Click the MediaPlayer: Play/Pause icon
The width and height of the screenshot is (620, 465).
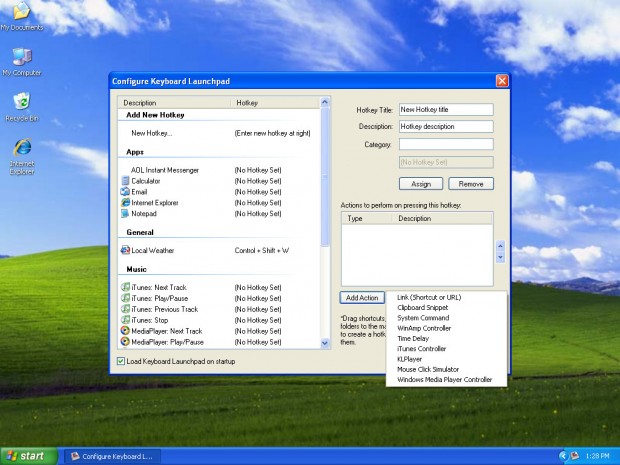click(125, 342)
